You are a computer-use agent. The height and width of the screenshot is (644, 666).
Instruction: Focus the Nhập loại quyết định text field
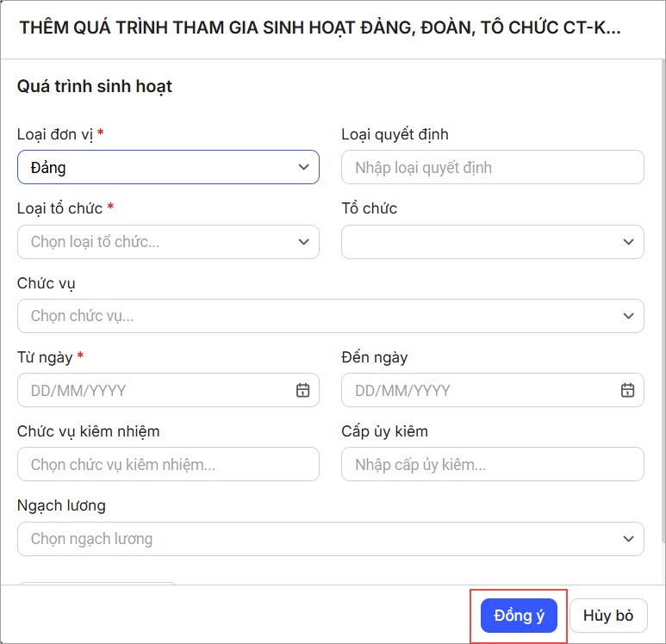point(492,167)
